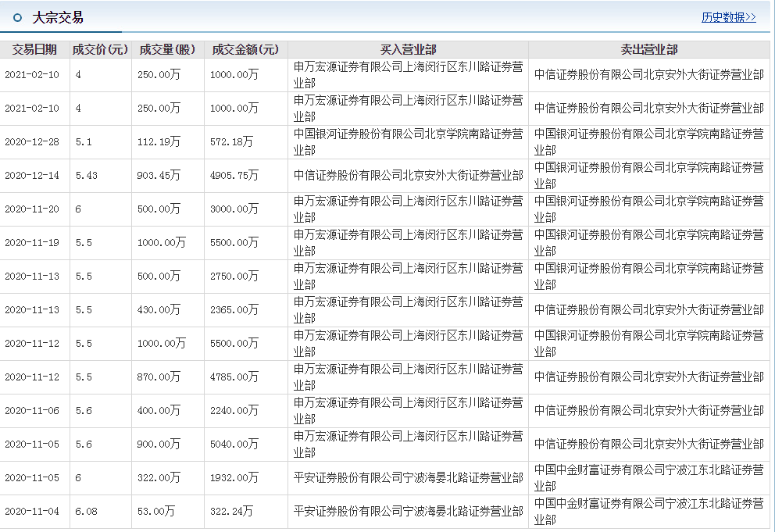Select date cell 2020-11-20

(32, 209)
